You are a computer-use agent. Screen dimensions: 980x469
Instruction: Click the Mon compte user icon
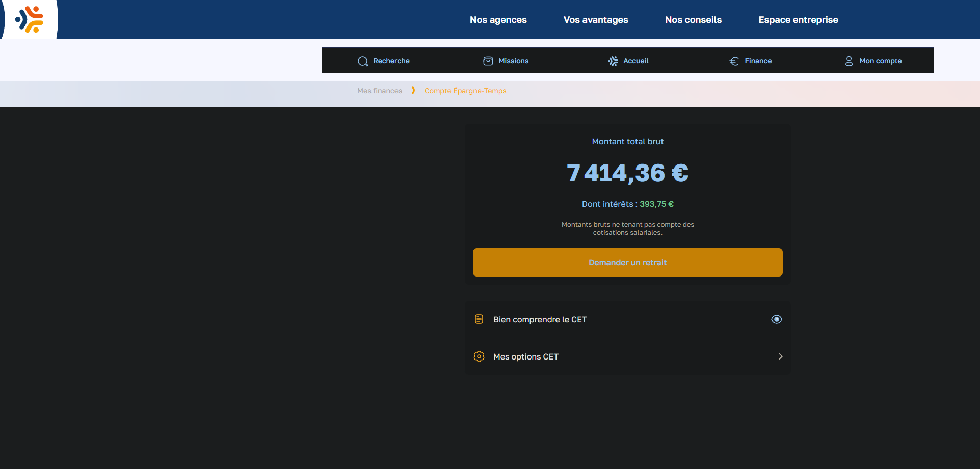(849, 61)
